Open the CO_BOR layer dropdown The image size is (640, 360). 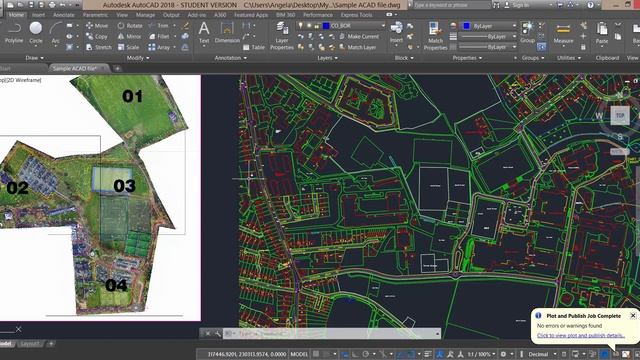point(383,25)
